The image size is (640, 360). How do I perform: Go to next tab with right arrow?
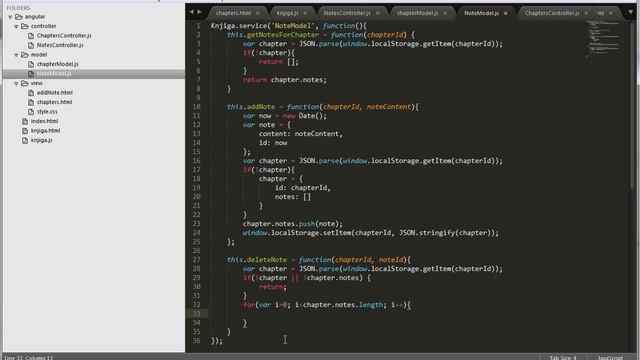point(200,12)
